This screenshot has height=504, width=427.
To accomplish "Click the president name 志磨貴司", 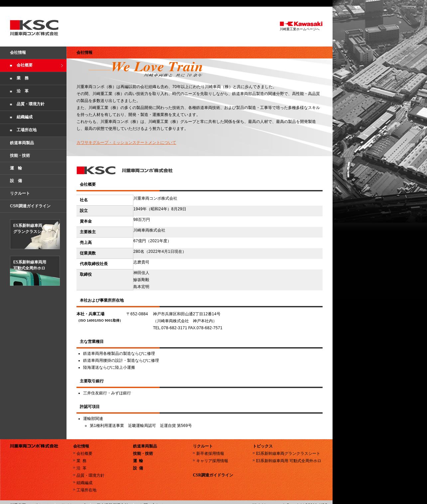I will coord(141,262).
